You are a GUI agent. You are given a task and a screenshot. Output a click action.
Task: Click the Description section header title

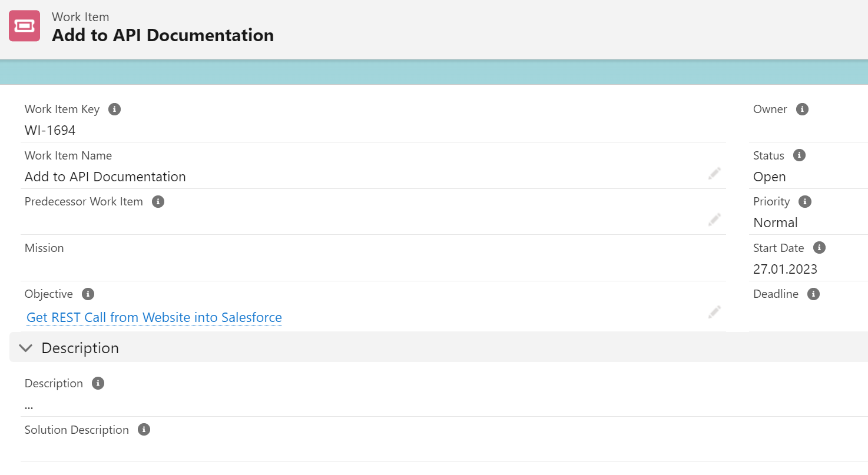click(x=80, y=348)
